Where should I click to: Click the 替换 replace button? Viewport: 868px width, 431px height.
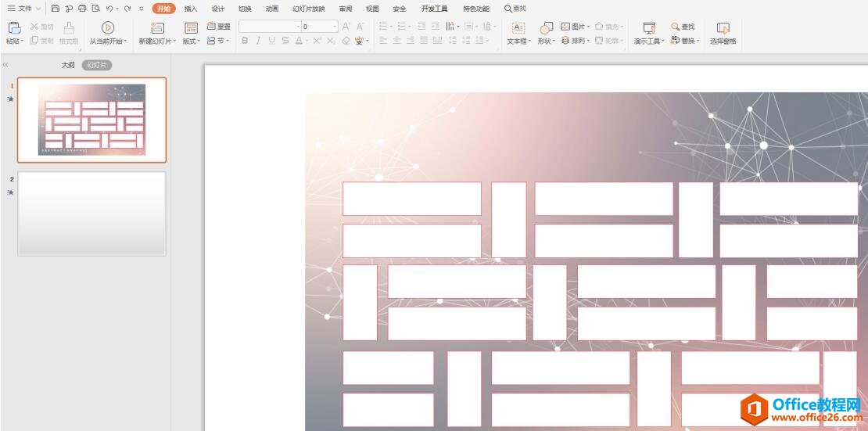[684, 41]
